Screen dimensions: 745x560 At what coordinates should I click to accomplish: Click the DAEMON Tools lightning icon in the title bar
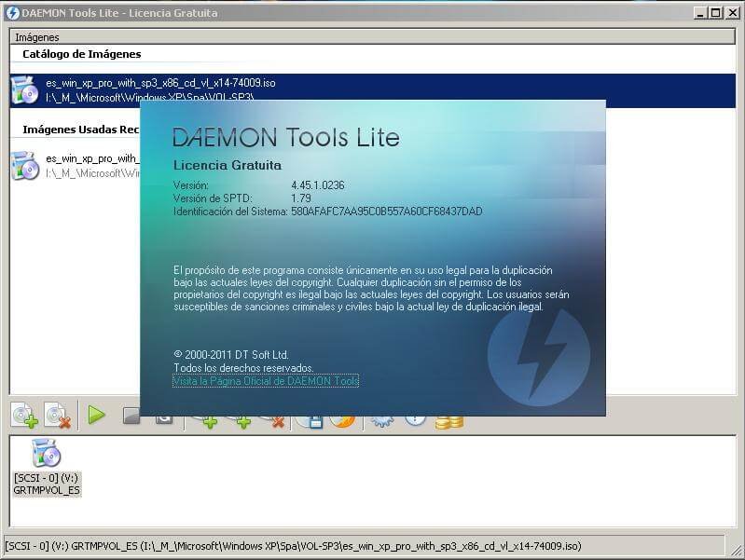pos(13,13)
